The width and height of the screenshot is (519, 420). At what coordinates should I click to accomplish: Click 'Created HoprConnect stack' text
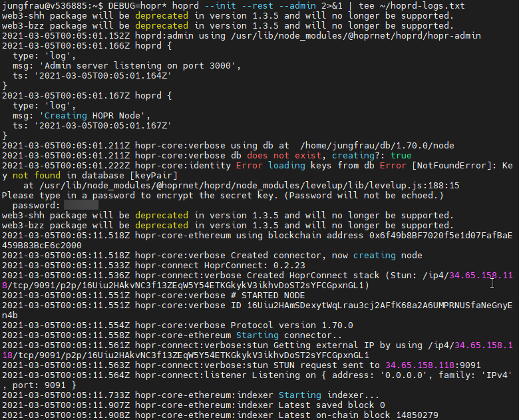point(313,276)
